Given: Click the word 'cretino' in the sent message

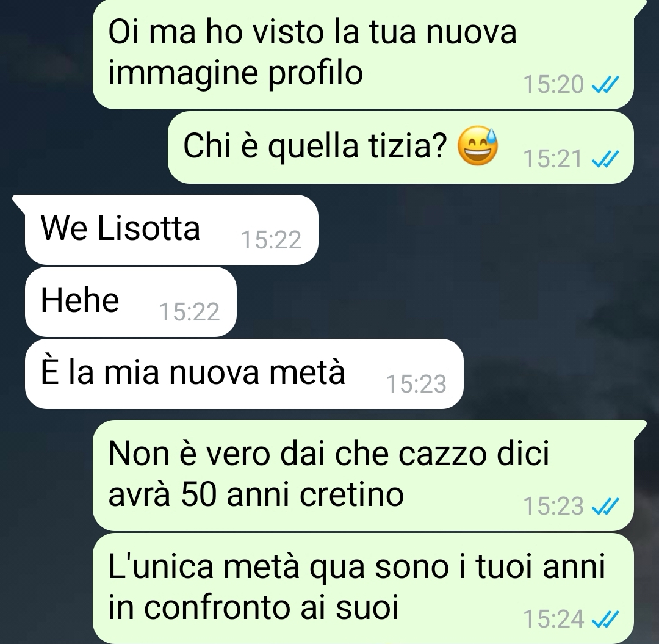Looking at the screenshot, I should pyautogui.click(x=352, y=494).
